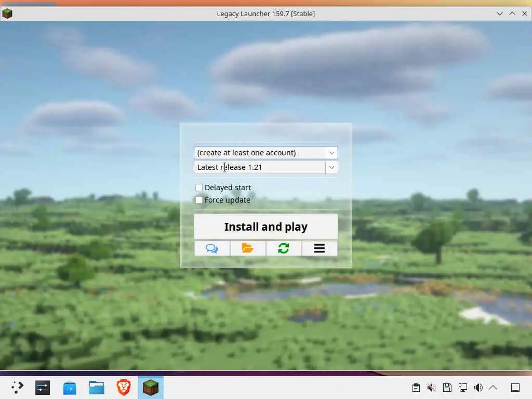Open System Settings from the taskbar

click(43, 388)
